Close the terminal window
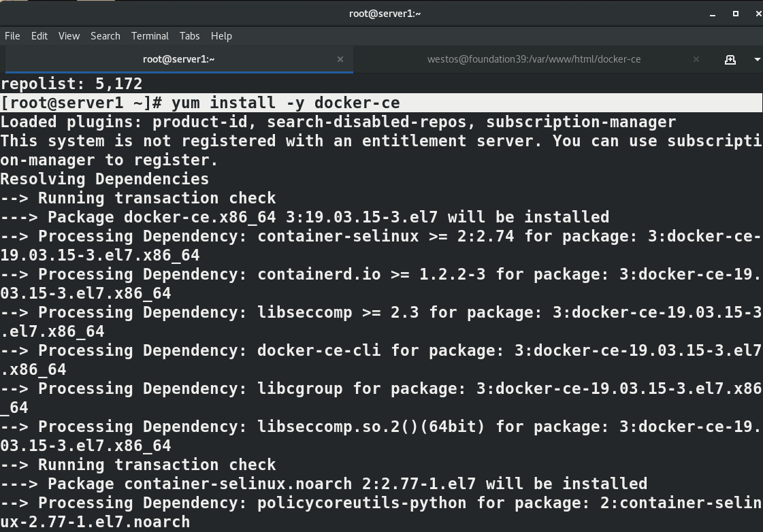Viewport: 763px width, 532px height. tap(758, 14)
